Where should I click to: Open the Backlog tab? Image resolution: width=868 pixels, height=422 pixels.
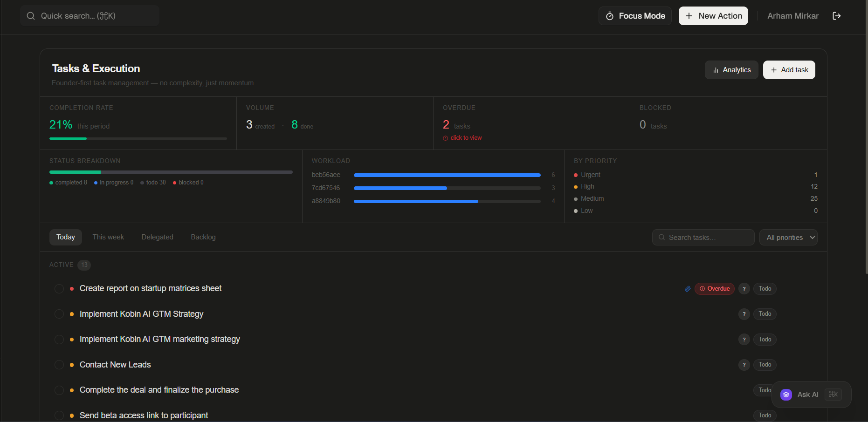pos(203,237)
